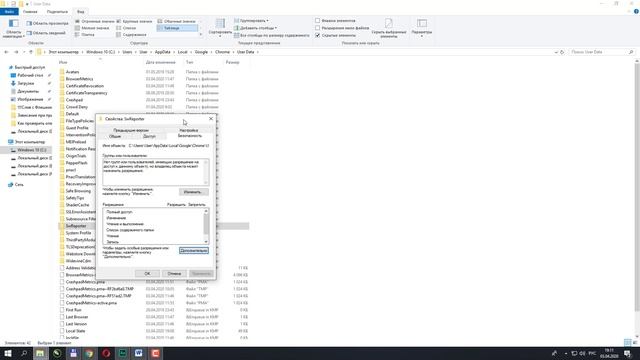Select List (Список) layout
The image size is (640, 360).
click(126, 28)
